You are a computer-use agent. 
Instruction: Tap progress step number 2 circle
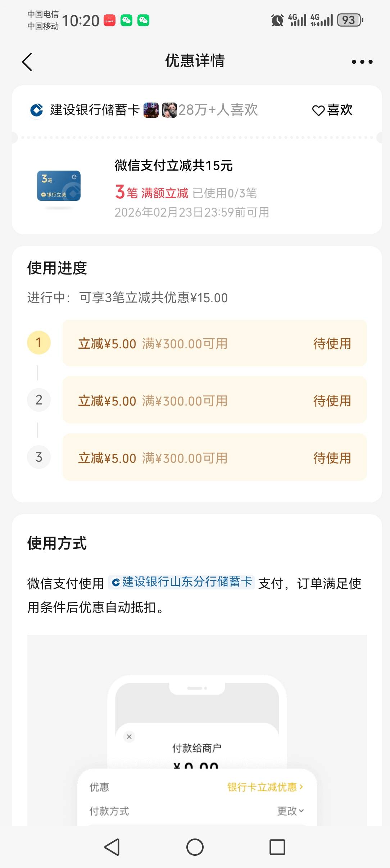click(39, 400)
